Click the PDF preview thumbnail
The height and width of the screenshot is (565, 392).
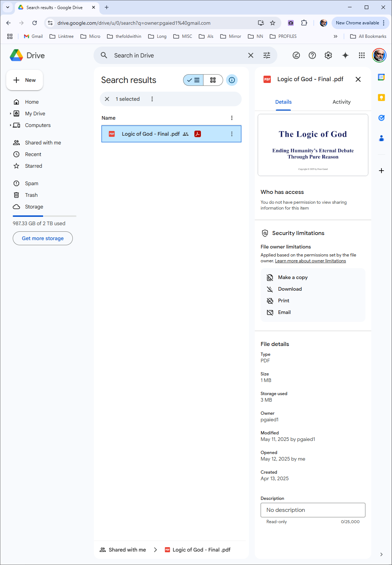[x=313, y=145]
